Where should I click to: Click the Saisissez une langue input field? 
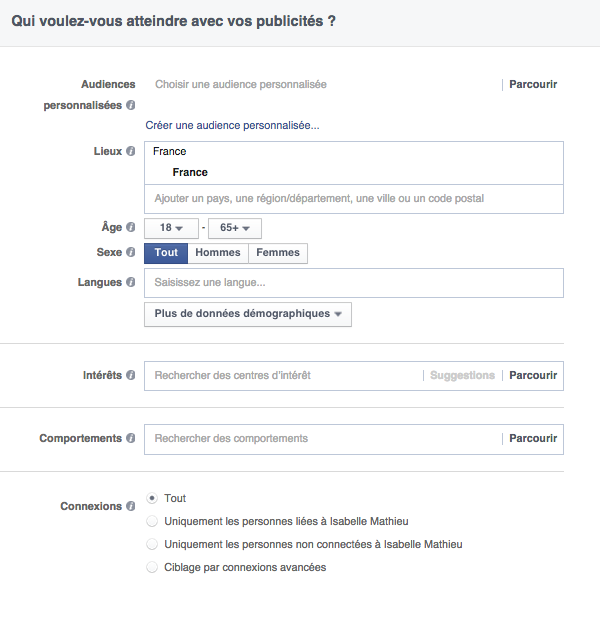coord(353,283)
